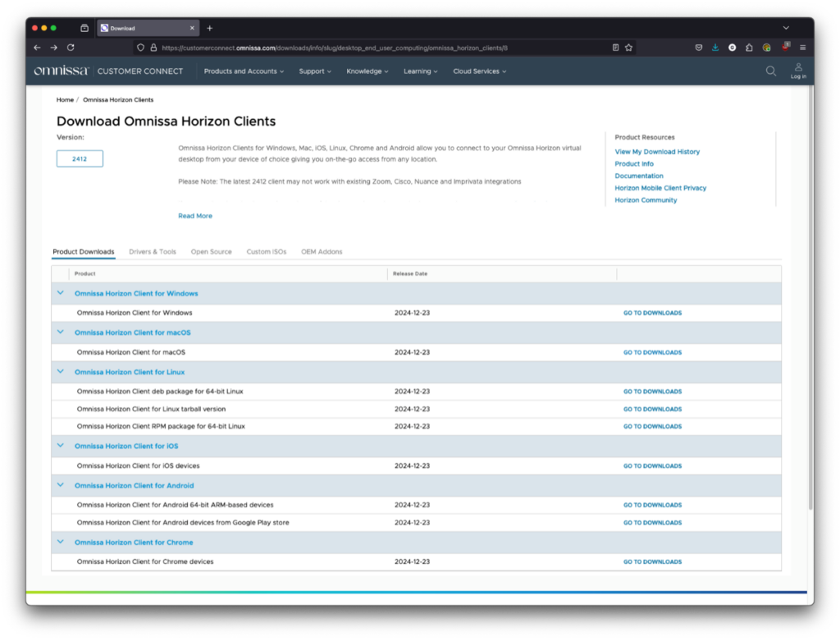Open the browser Downloads icon
Screen dimensions: 840x641
[x=714, y=47]
